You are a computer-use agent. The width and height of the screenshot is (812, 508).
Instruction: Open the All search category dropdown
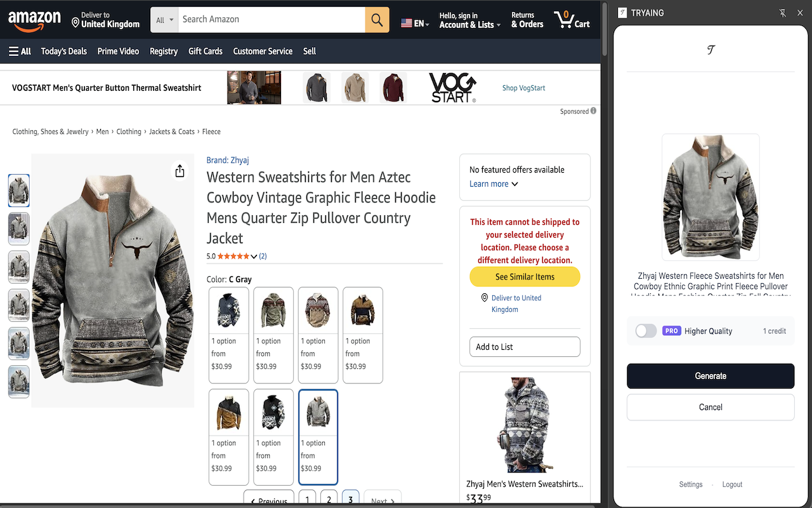tap(164, 19)
